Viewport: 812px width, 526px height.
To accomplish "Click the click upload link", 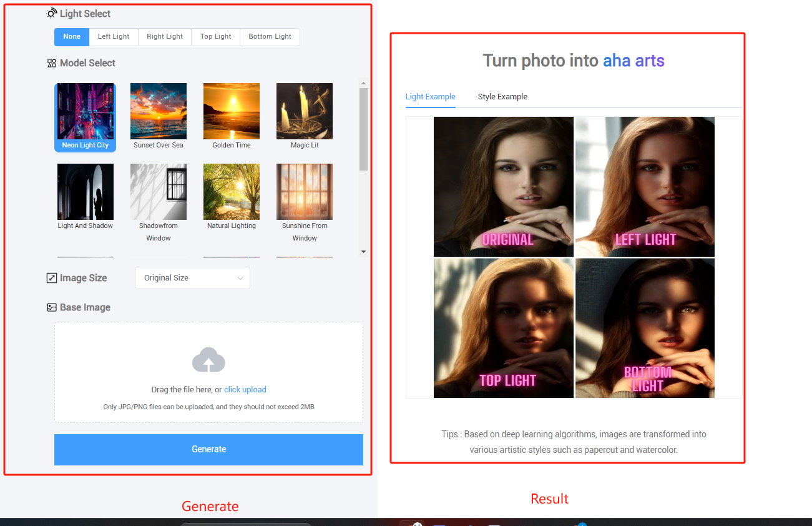I will (x=245, y=389).
